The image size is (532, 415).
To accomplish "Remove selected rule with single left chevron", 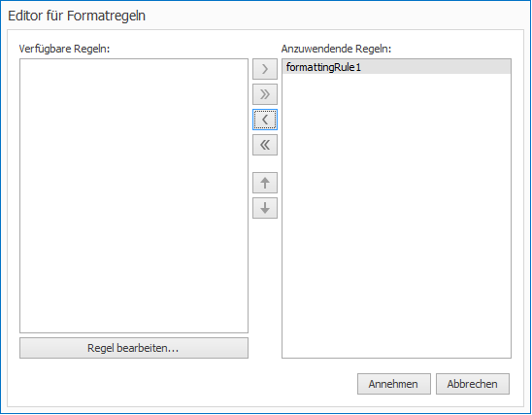I will tap(265, 120).
